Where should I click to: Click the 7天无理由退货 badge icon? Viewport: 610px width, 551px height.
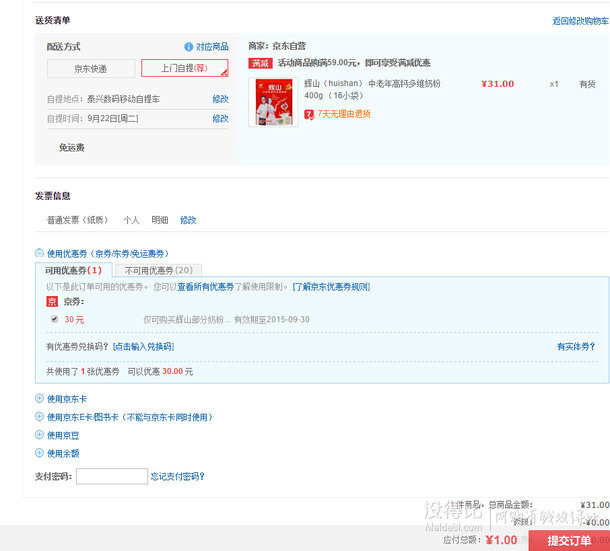[309, 114]
